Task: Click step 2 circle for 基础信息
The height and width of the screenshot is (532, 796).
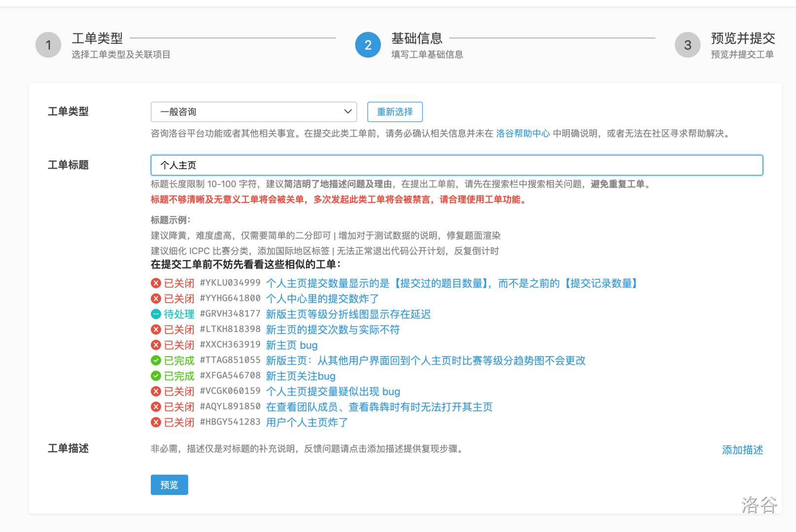Action: pyautogui.click(x=368, y=45)
